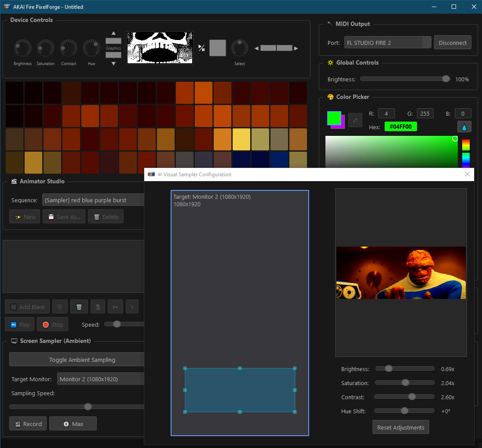
Task: Click the scissors cut icon
Action: point(115,307)
